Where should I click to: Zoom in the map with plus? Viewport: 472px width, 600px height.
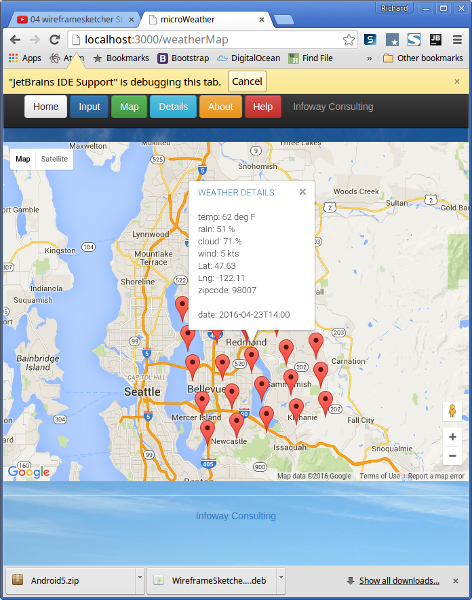tap(452, 437)
